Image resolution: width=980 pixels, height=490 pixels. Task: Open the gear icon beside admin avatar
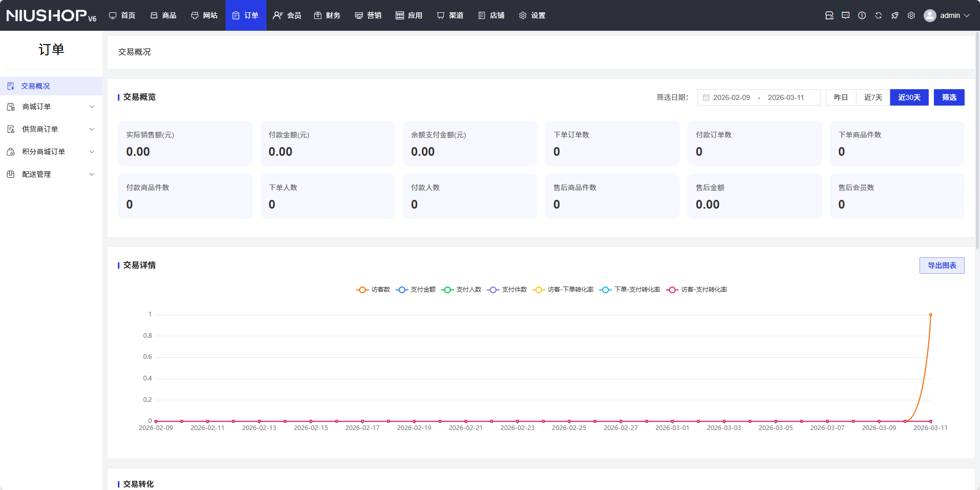[911, 15]
